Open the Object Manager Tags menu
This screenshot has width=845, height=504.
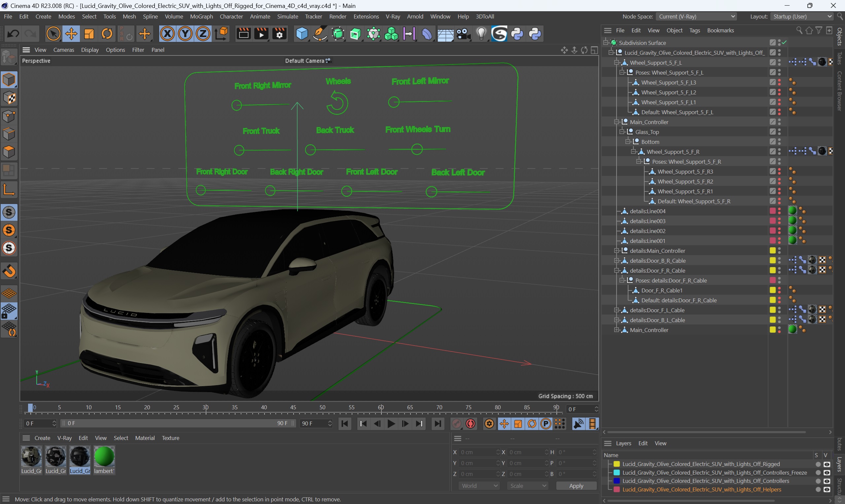[694, 30]
